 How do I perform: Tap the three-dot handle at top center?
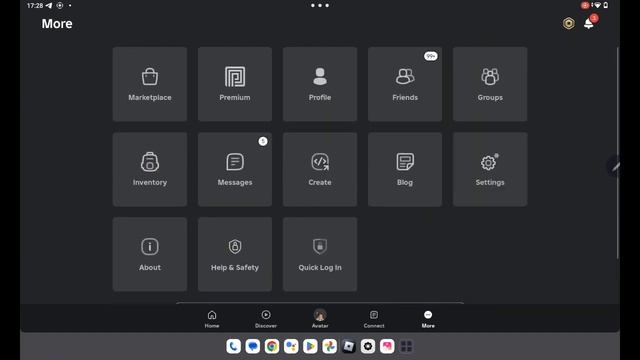coord(320,5)
